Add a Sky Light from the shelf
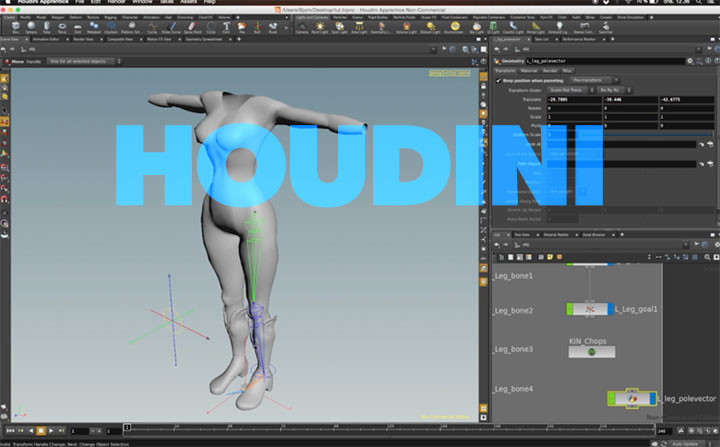This screenshot has width=720, height=447. [477, 28]
